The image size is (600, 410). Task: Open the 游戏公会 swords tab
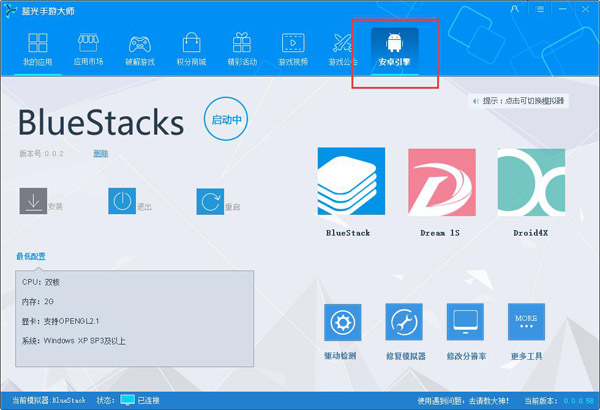pos(343,50)
